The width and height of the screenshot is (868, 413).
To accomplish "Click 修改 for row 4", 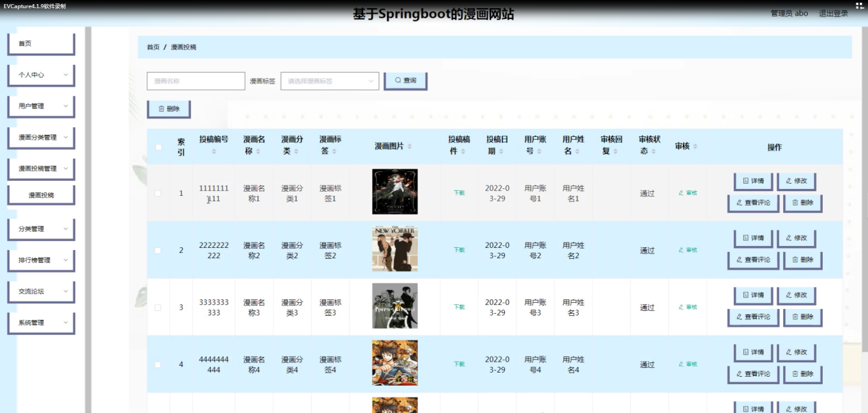I will (x=796, y=353).
